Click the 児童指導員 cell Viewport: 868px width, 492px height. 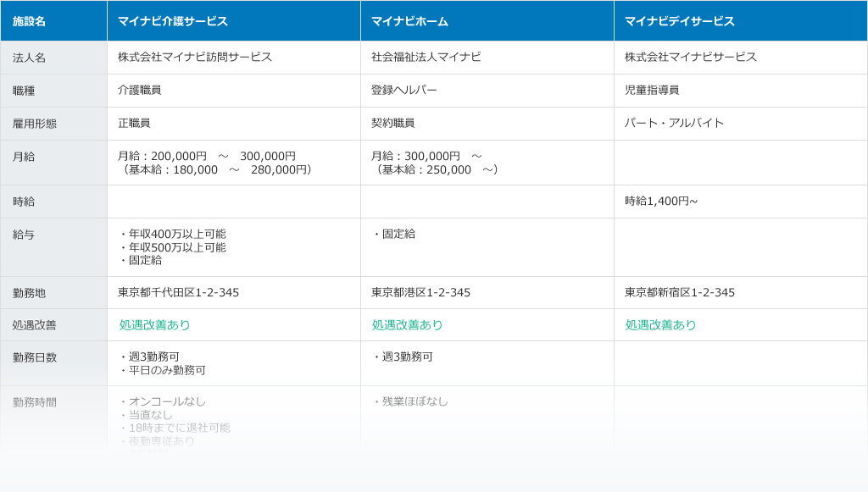652,90
